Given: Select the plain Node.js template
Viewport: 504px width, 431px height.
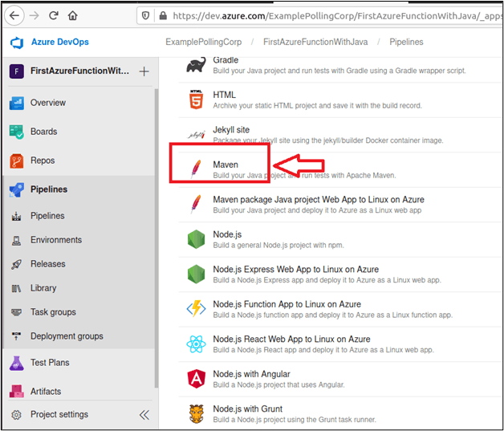Looking at the screenshot, I should (341, 240).
